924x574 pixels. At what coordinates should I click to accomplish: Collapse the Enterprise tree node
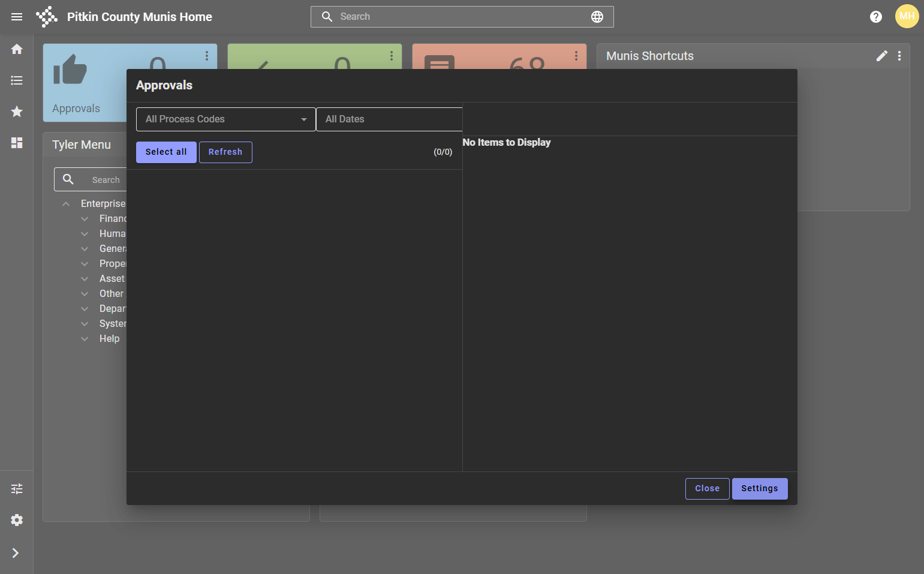coord(66,204)
